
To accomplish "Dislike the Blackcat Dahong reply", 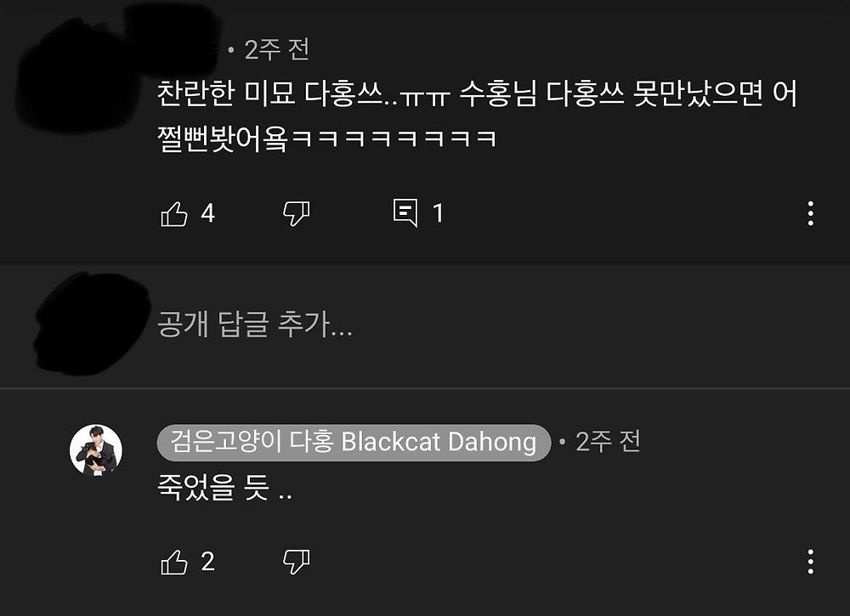I will (x=297, y=562).
